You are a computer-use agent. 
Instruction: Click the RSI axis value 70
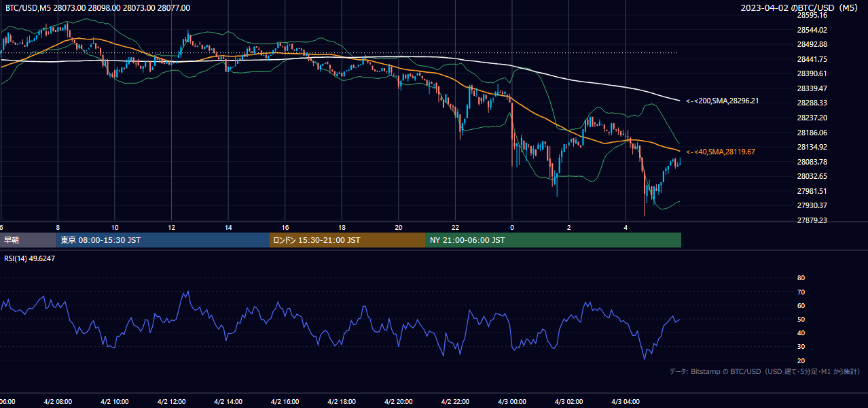pos(801,292)
